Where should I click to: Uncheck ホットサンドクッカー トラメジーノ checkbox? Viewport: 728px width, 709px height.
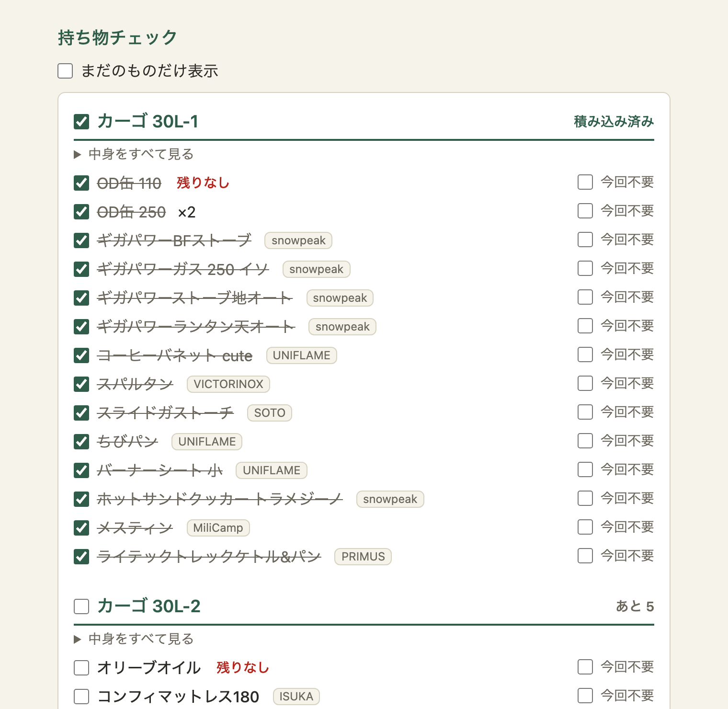pos(81,499)
